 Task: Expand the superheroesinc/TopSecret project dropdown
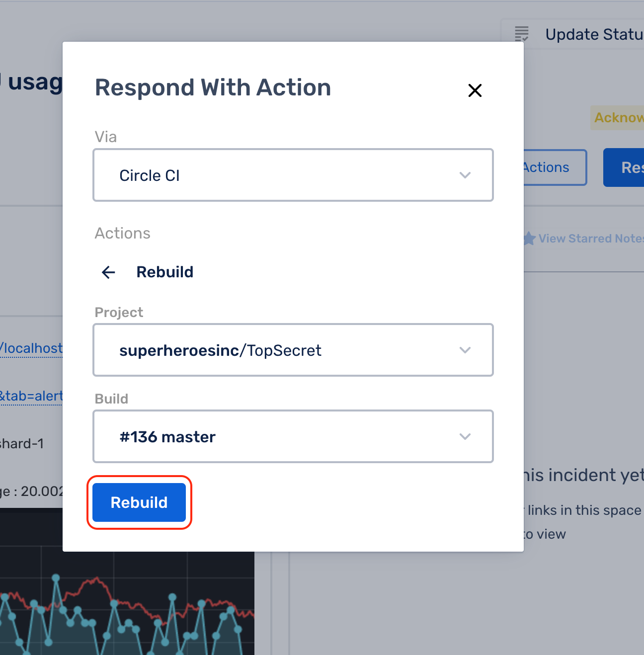click(292, 350)
